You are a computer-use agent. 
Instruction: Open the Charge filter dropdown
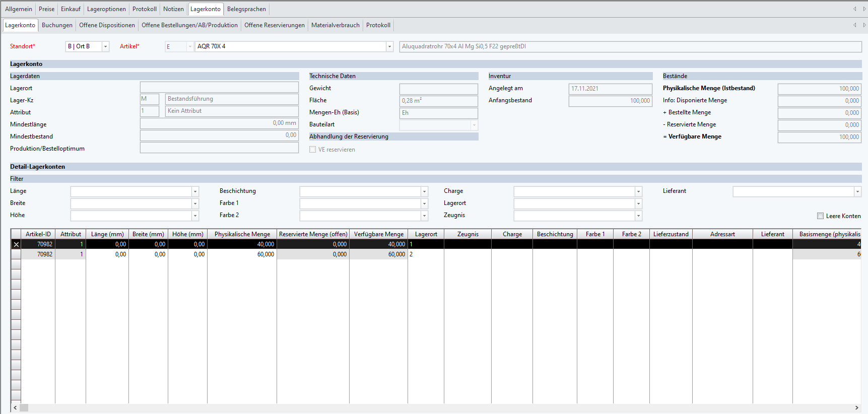638,191
